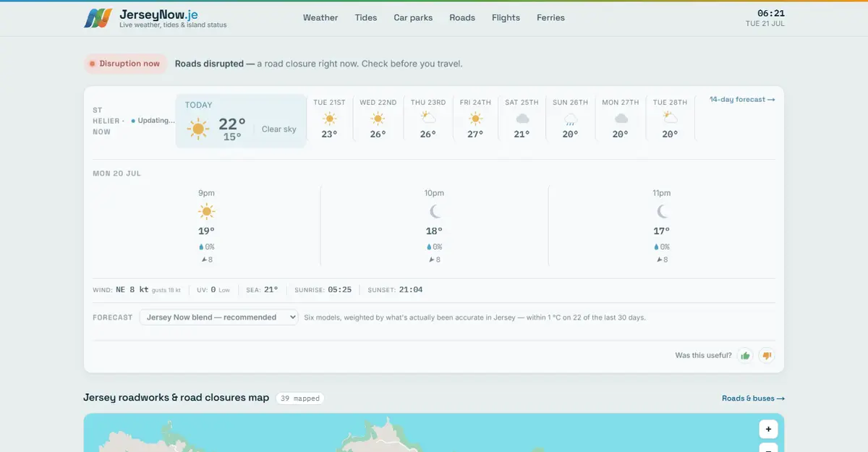The width and height of the screenshot is (868, 452).
Task: Click the 17° temperature at 11pm
Action: click(x=662, y=231)
